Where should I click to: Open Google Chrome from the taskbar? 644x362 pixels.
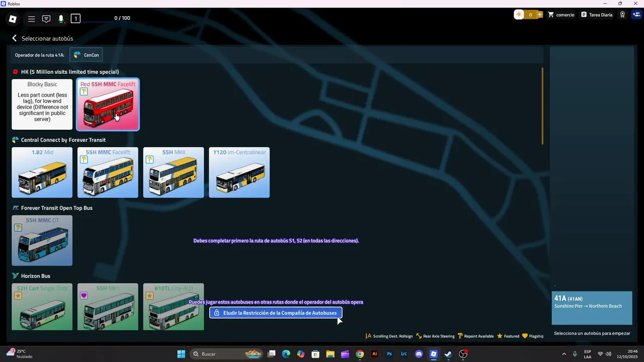[360, 354]
